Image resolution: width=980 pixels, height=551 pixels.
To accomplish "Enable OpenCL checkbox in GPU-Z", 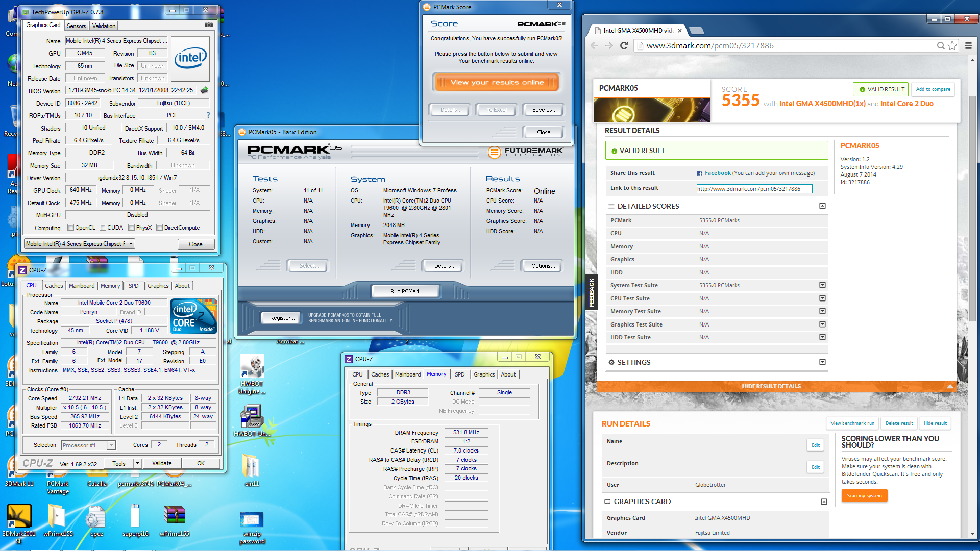I will [x=71, y=228].
